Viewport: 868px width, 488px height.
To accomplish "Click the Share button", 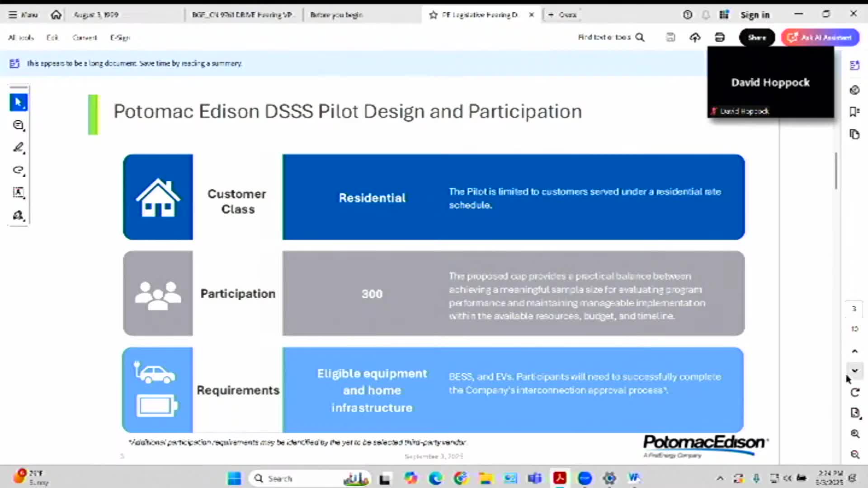I will tap(757, 38).
